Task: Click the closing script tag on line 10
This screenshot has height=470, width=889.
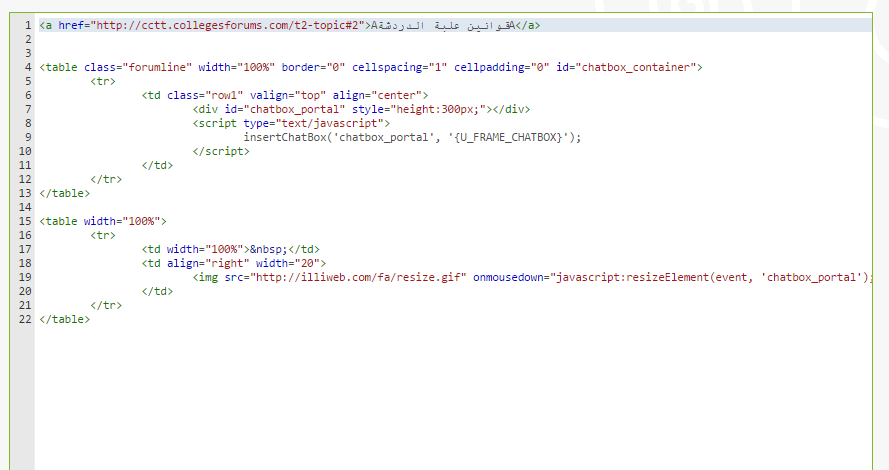Action: (221, 151)
